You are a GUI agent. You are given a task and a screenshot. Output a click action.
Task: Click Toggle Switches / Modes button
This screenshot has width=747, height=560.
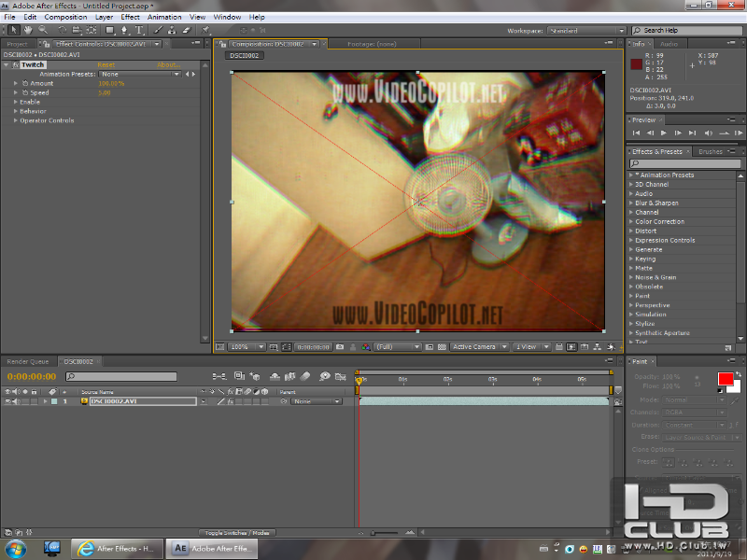(237, 533)
